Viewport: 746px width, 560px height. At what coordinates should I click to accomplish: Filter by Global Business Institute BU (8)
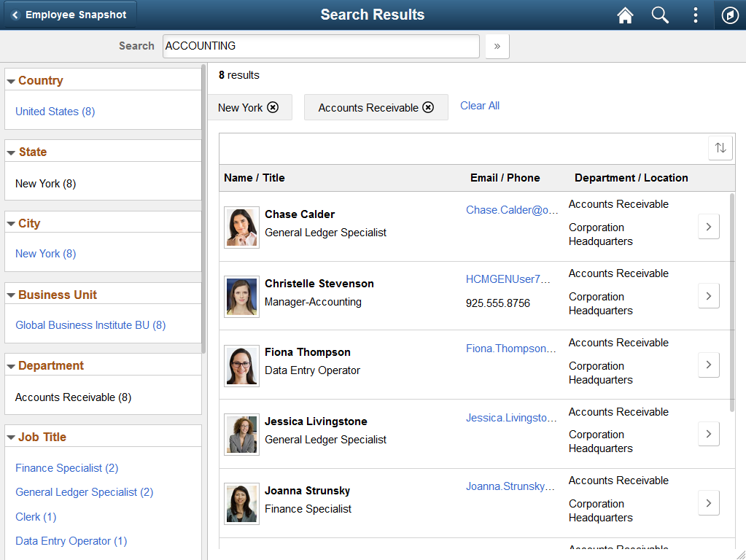[x=90, y=325]
